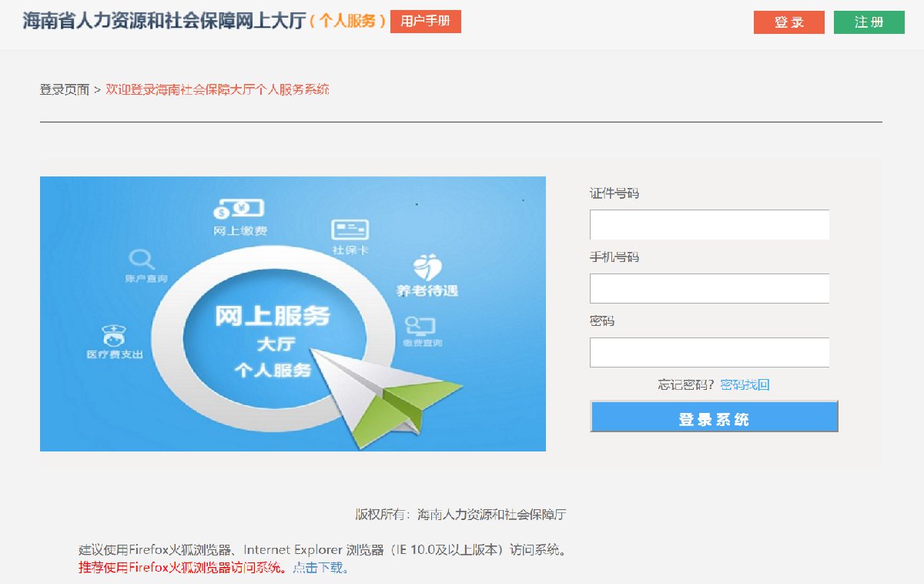Click the 点击下载 Firefox download link
This screenshot has height=584, width=924.
coord(320,568)
